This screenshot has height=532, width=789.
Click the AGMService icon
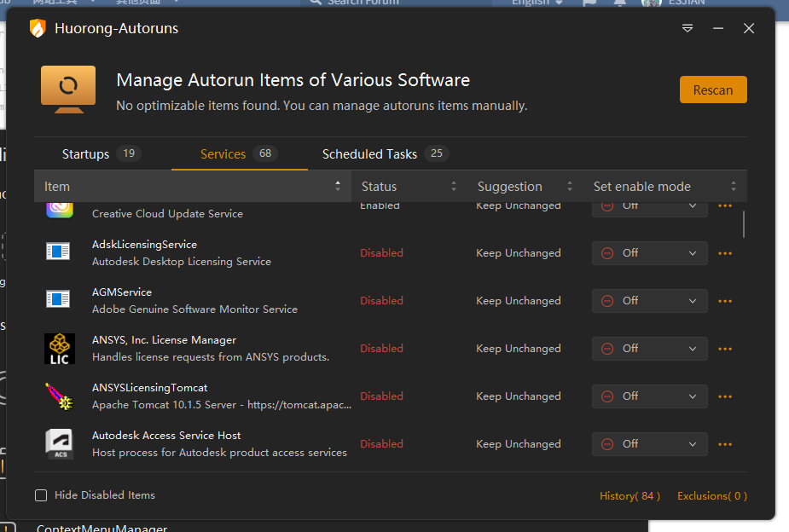(58, 298)
